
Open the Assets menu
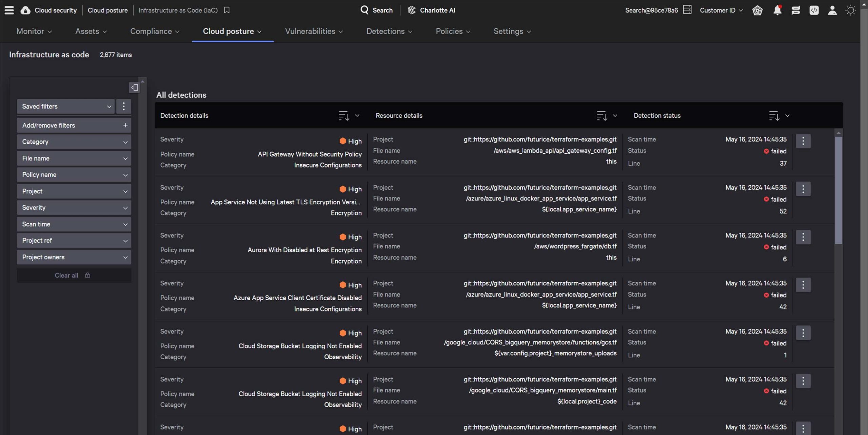91,31
